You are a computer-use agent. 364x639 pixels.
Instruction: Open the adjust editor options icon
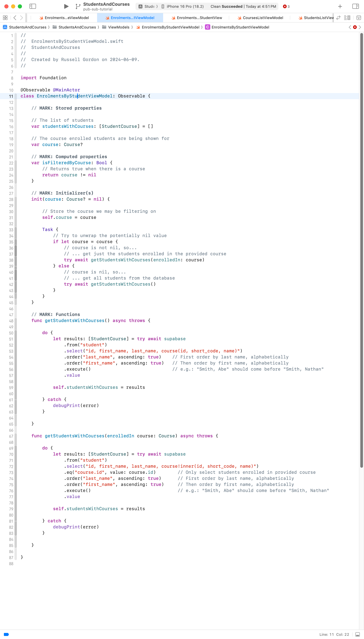tap(347, 18)
